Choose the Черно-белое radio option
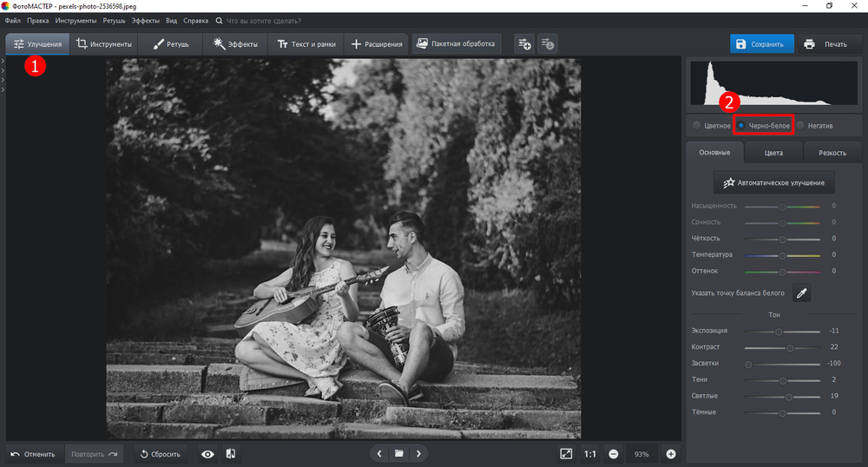 (741, 126)
